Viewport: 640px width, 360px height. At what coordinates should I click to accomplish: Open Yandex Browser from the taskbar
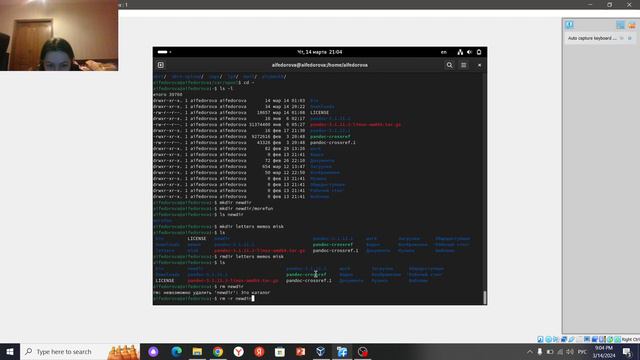coord(239,351)
